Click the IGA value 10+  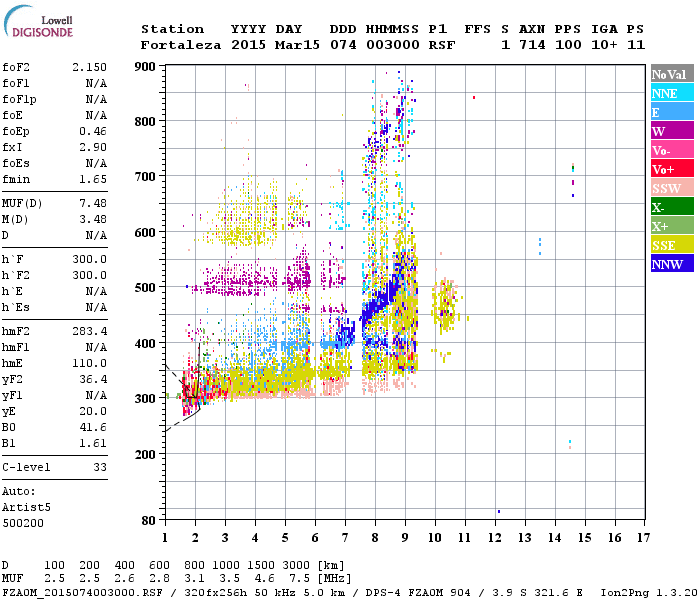[604, 45]
